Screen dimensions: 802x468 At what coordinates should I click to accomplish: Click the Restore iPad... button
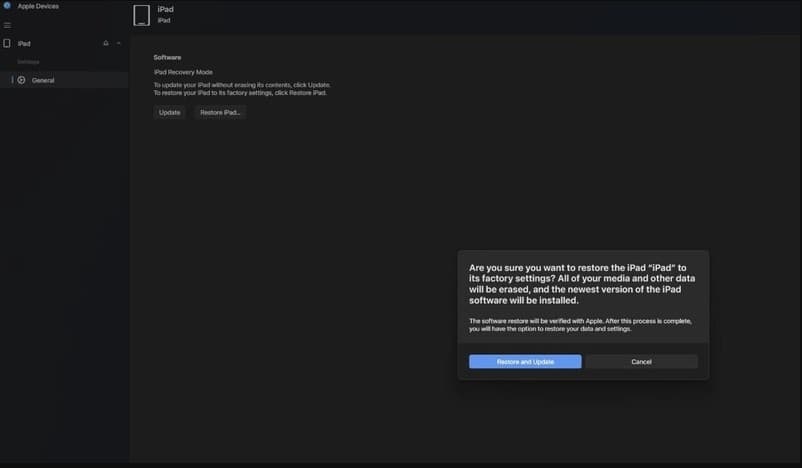tap(220, 113)
